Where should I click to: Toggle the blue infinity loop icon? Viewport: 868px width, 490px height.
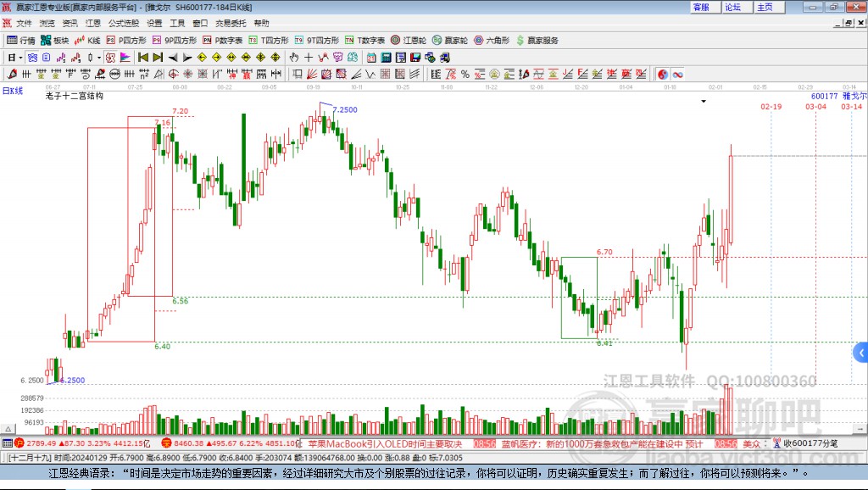tap(677, 75)
